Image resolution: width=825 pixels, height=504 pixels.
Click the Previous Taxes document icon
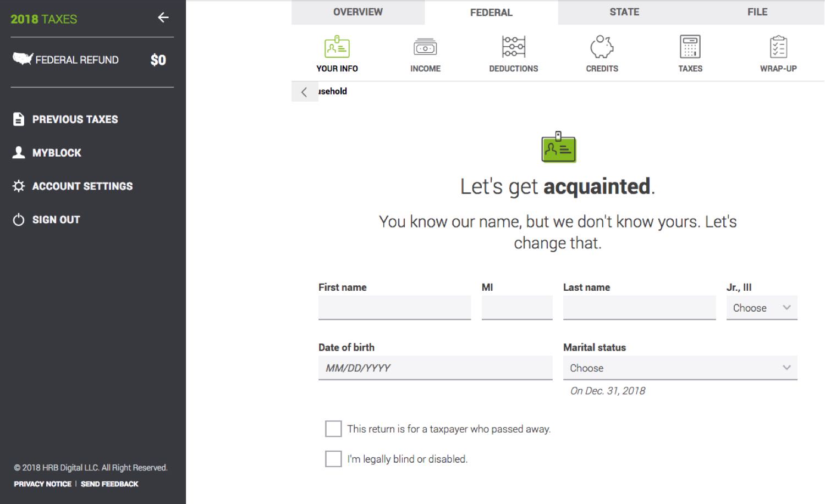19,119
